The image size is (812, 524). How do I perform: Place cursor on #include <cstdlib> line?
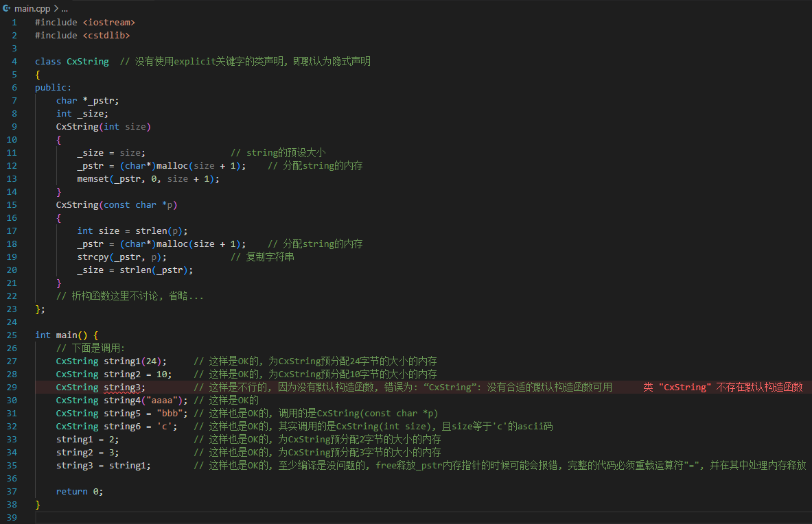click(x=82, y=35)
